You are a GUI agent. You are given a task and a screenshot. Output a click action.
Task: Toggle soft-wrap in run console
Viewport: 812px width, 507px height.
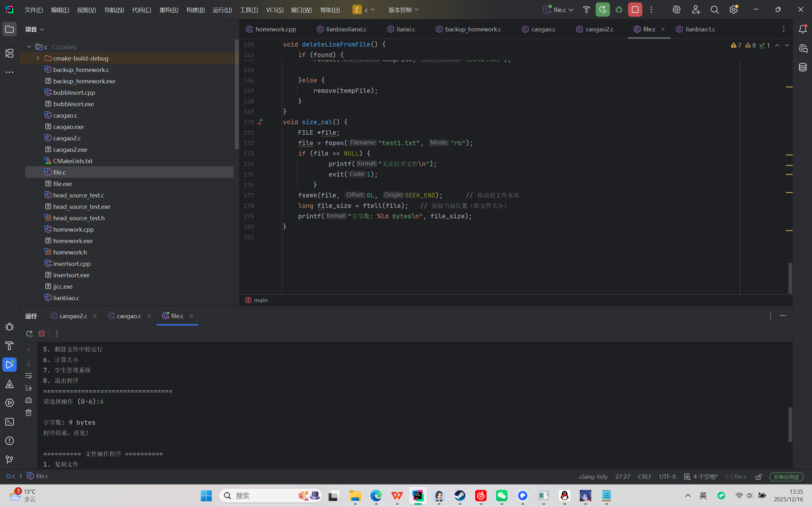(x=29, y=375)
